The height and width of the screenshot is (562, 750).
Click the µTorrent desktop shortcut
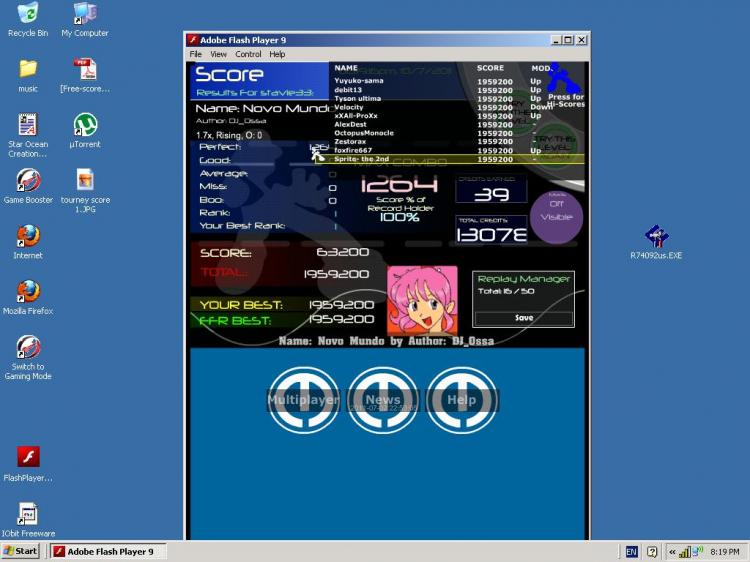[85, 130]
